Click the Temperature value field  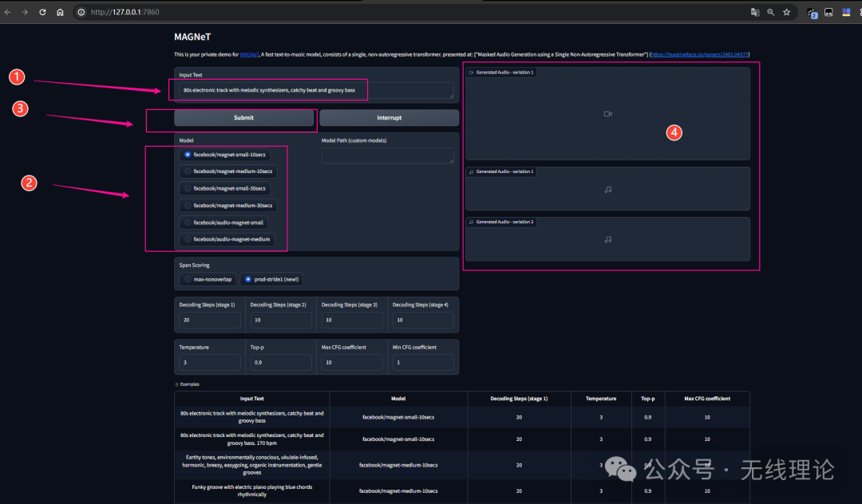pos(209,362)
